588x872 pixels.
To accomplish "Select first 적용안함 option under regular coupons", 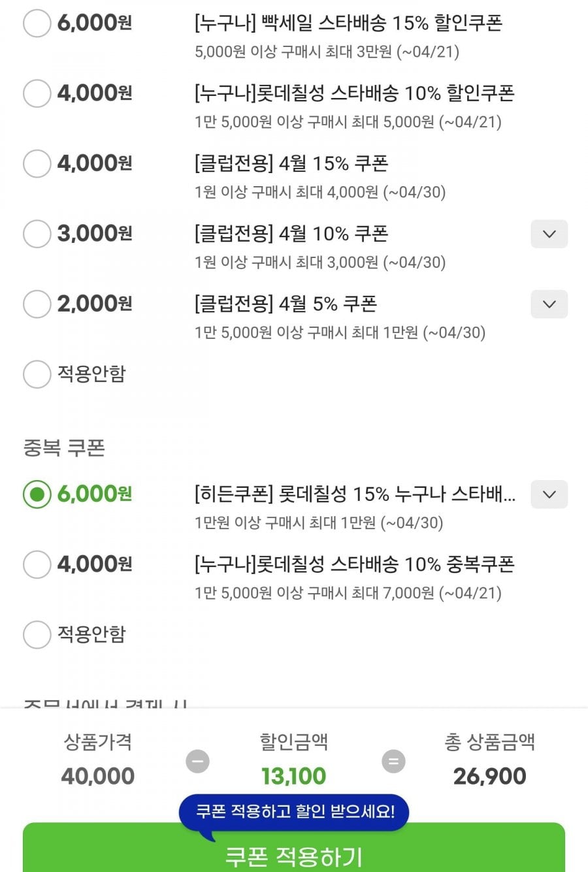I will coord(37,374).
